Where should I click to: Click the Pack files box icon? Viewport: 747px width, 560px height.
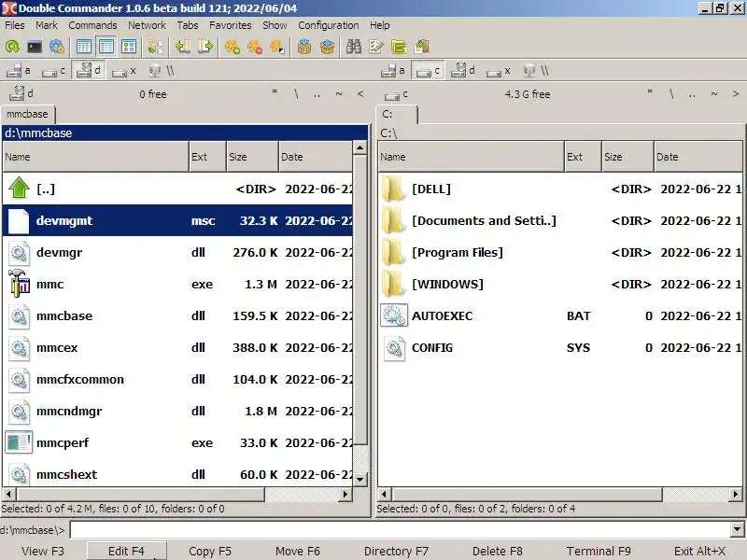coord(304,47)
